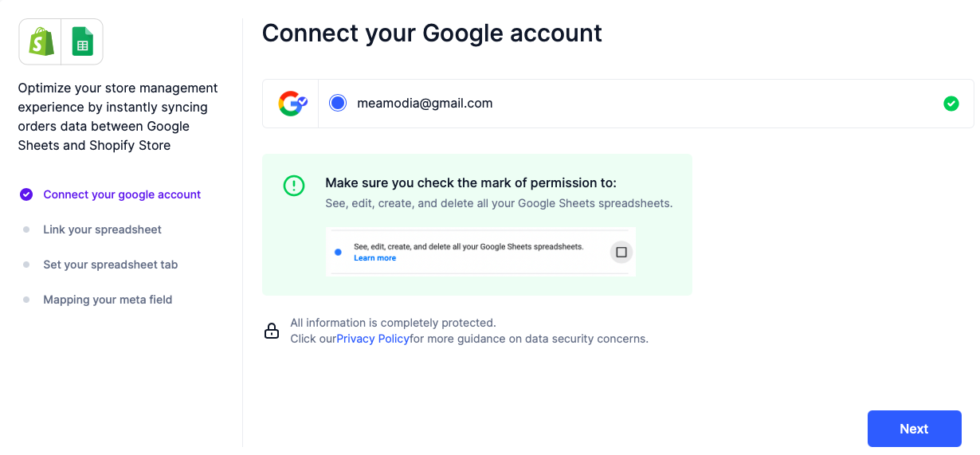
Task: Click the padlock security icon
Action: pos(272,331)
